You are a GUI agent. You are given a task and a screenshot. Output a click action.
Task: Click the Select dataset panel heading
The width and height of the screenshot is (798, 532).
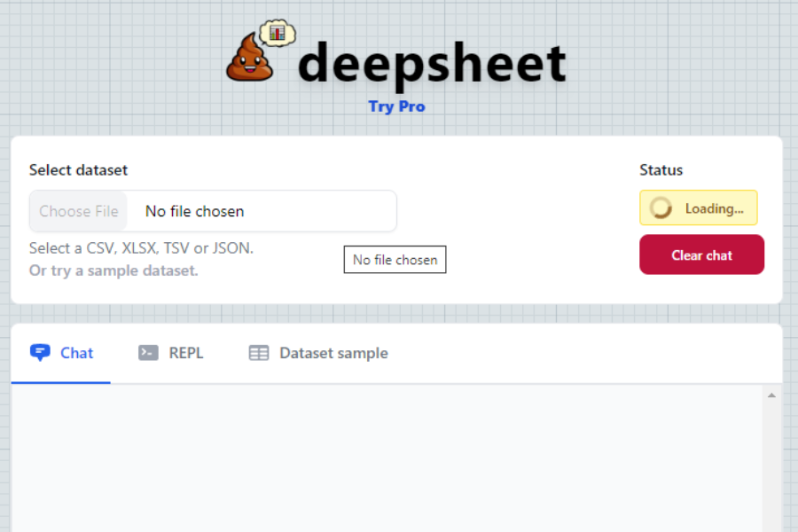pos(78,169)
